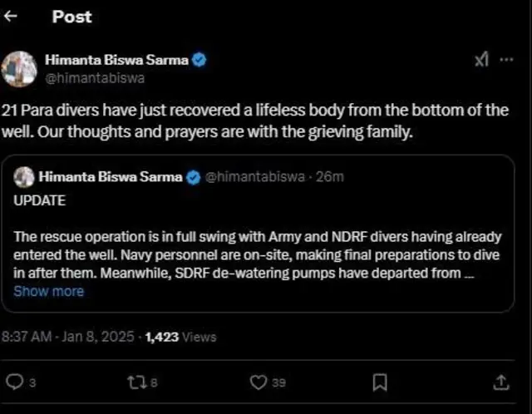Open the main post's profile avatar
Screen dimensions: 532x414
click(20, 68)
